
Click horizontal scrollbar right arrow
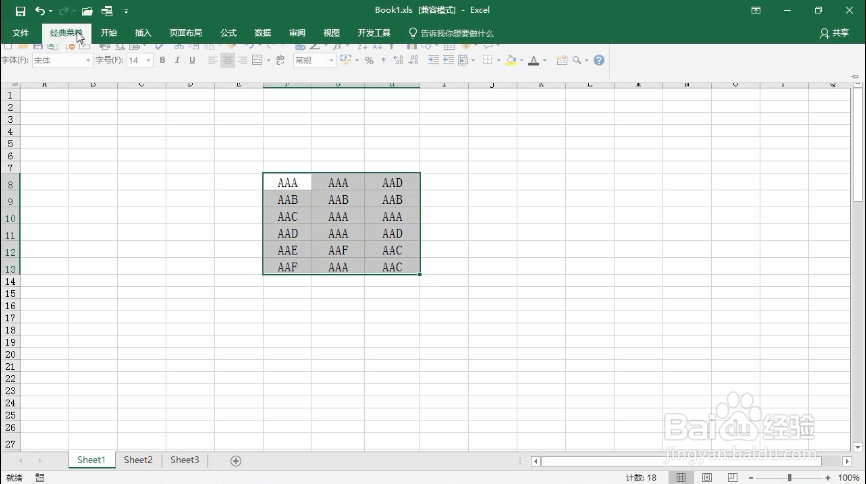pyautogui.click(x=847, y=461)
